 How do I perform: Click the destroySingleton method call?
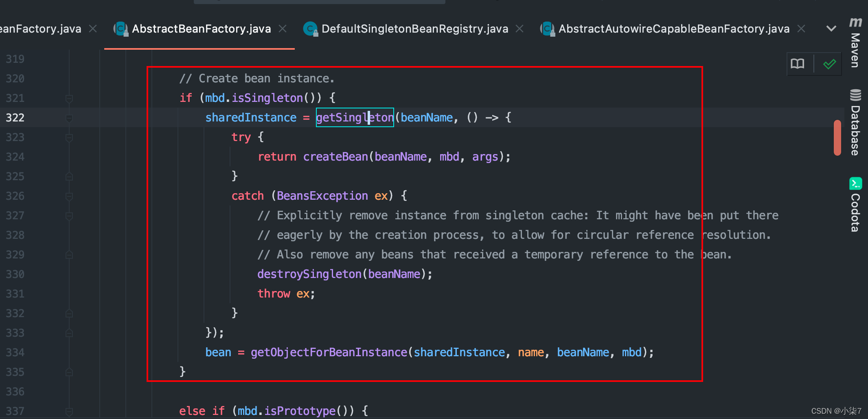pyautogui.click(x=309, y=274)
